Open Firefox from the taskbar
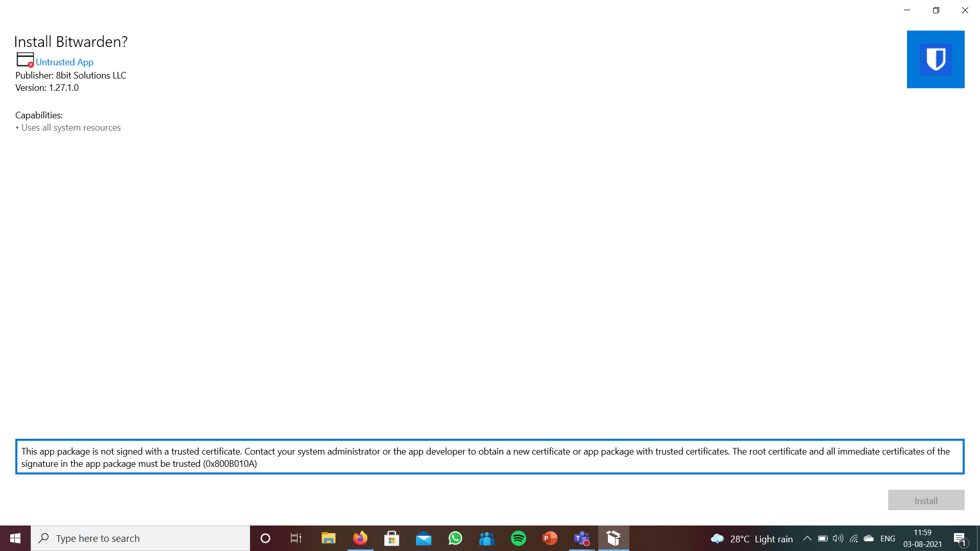 (360, 538)
